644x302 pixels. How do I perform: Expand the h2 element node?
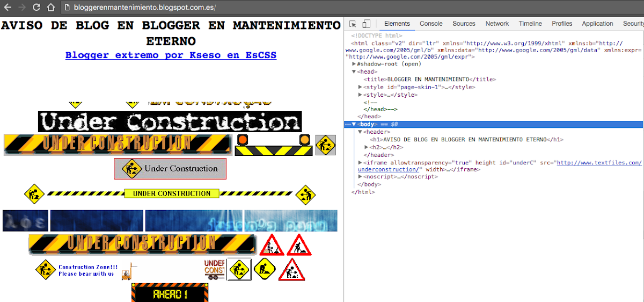[x=367, y=147]
